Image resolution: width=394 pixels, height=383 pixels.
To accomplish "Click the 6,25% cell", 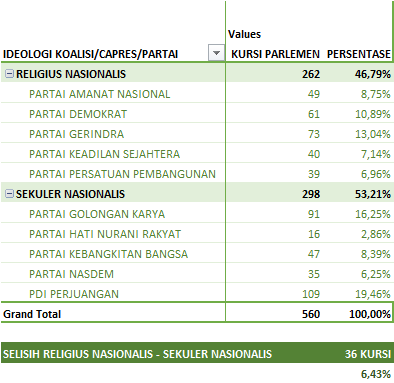I will tap(376, 274).
